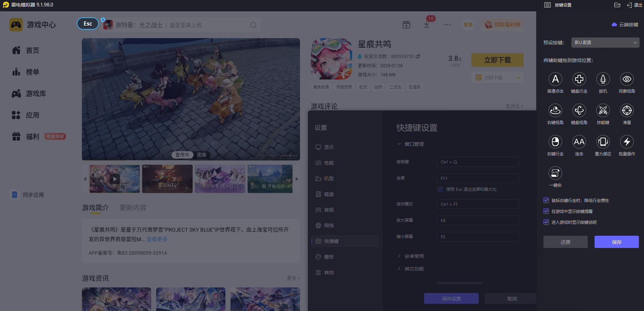Screen dimensions: 644x311
Task: Click 领取福利券 coupon button
Action: click(x=503, y=25)
